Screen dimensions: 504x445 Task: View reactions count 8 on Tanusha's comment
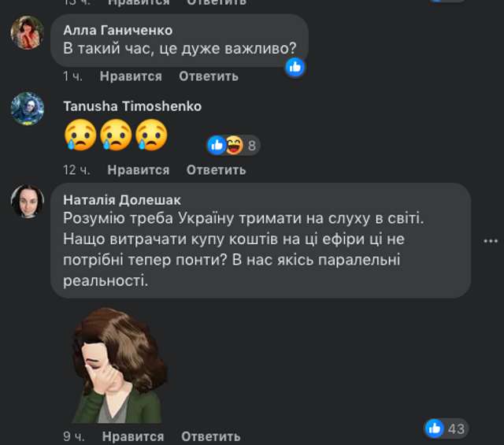pyautogui.click(x=252, y=146)
